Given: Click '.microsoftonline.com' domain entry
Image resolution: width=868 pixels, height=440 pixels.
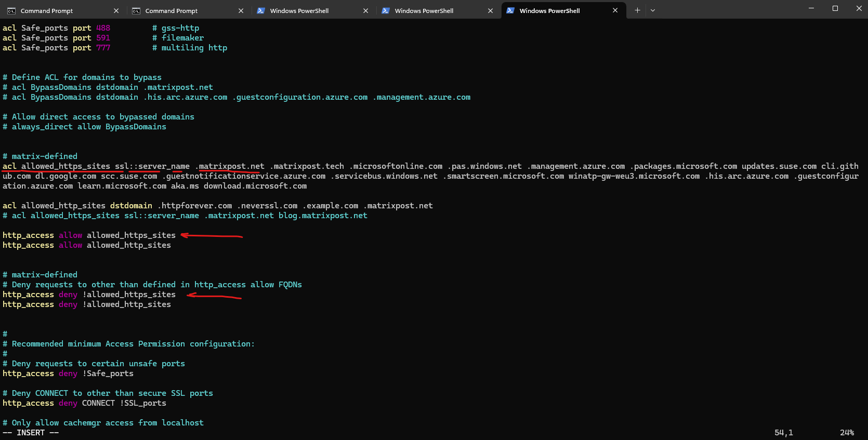Looking at the screenshot, I should [396, 166].
